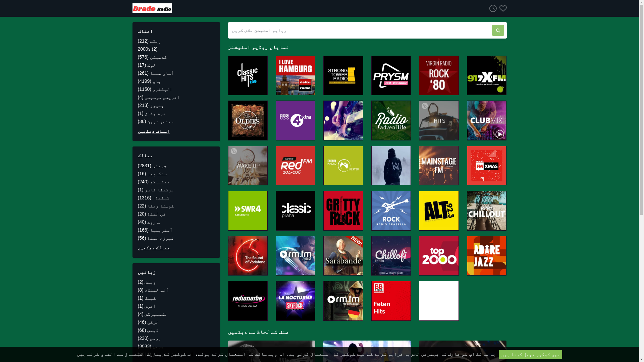The height and width of the screenshot is (362, 644).
Task: Open recently played history clock icon
Action: tap(493, 8)
